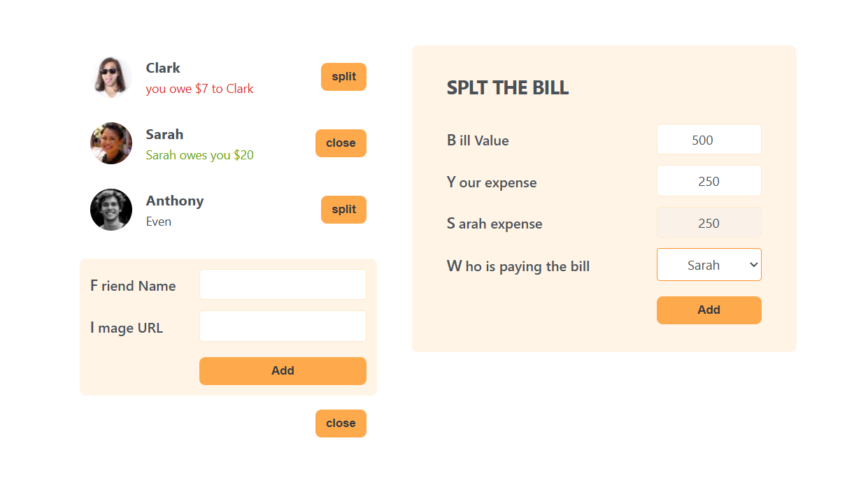Click Sarah's avatar photo

tap(111, 143)
